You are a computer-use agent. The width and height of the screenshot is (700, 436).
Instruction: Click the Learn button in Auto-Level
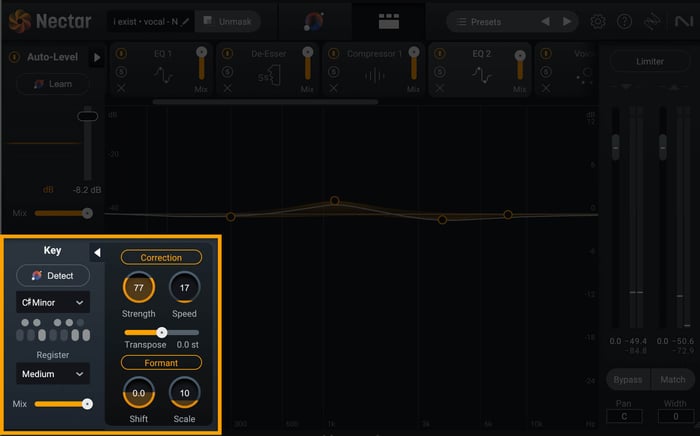pos(53,84)
